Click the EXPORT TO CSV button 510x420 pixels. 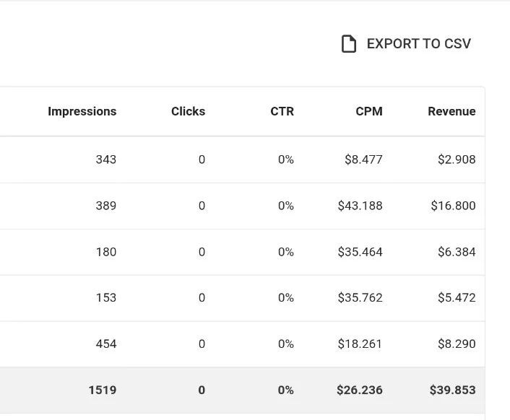click(x=406, y=43)
